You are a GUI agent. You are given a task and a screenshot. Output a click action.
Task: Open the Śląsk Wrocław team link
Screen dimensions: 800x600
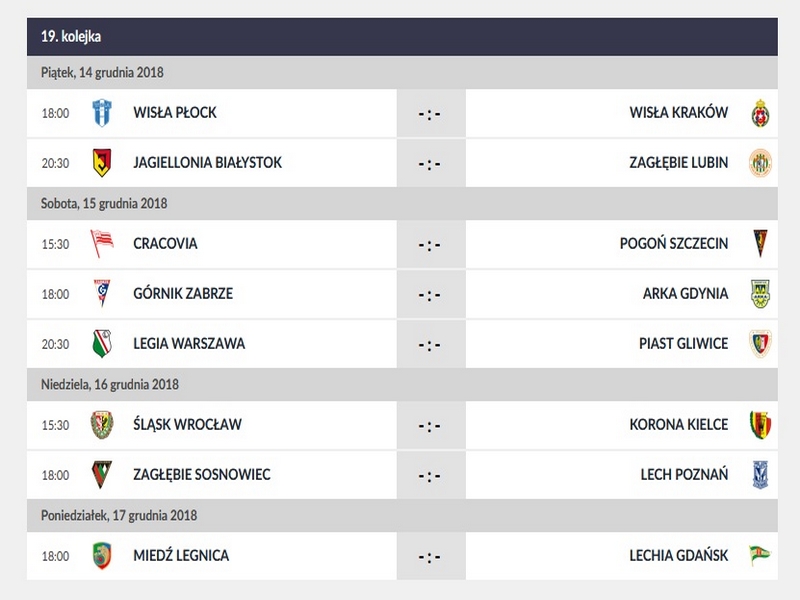click(187, 424)
